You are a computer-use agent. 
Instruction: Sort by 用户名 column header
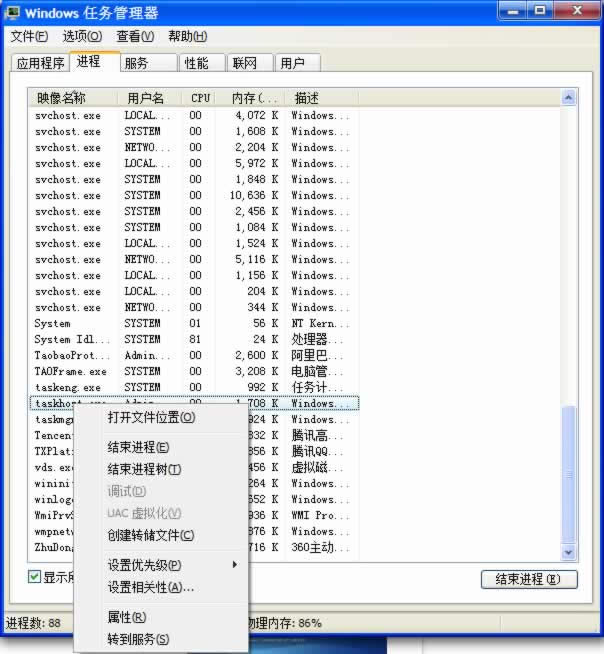(x=149, y=98)
